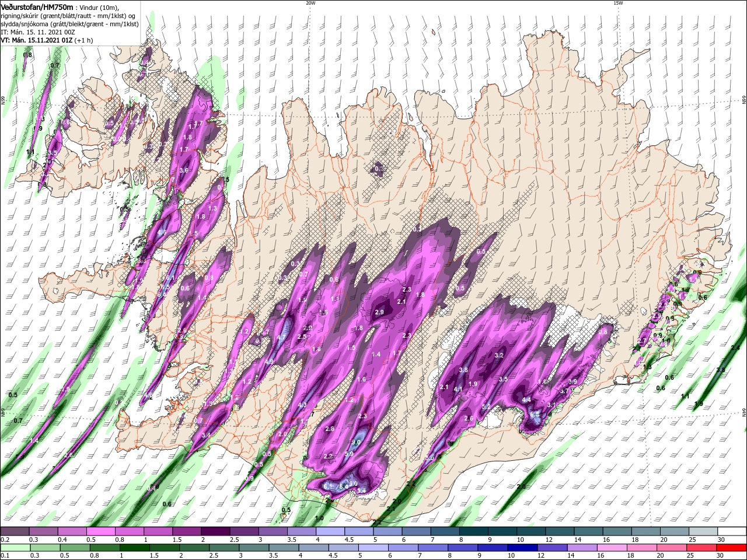Click the 2.4 rain value at the eastern map edge

[x=735, y=348]
